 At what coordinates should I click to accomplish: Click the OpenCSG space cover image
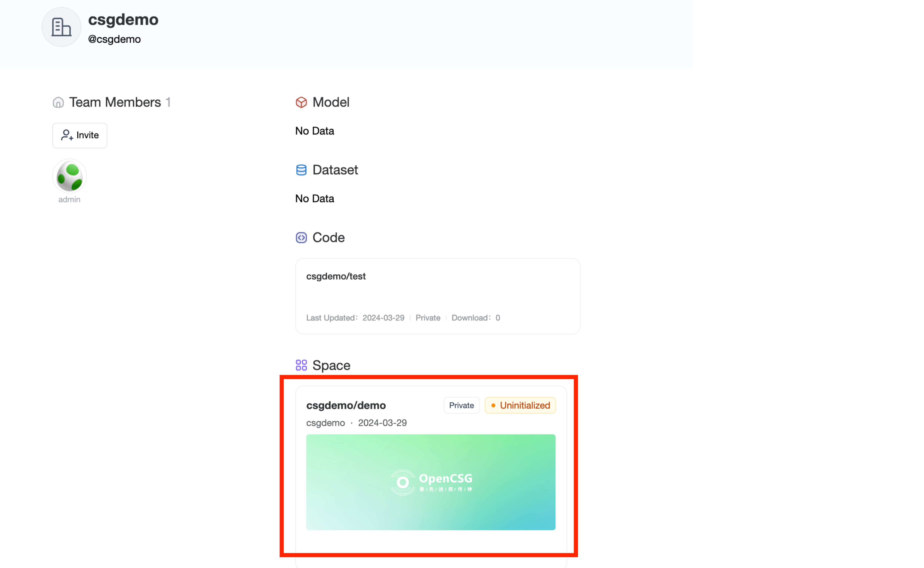coord(430,482)
